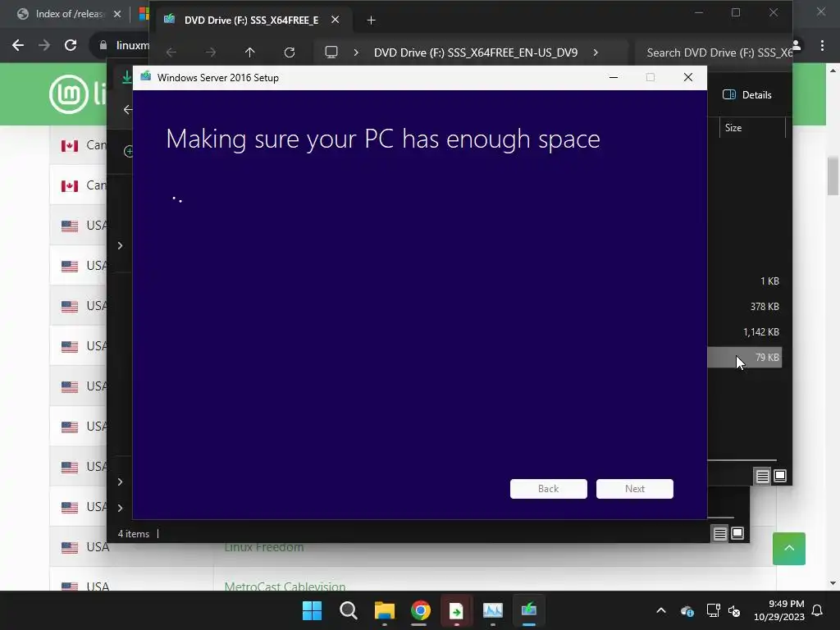Open a new tab in File Explorer
This screenshot has width=840, height=630.
click(x=371, y=21)
